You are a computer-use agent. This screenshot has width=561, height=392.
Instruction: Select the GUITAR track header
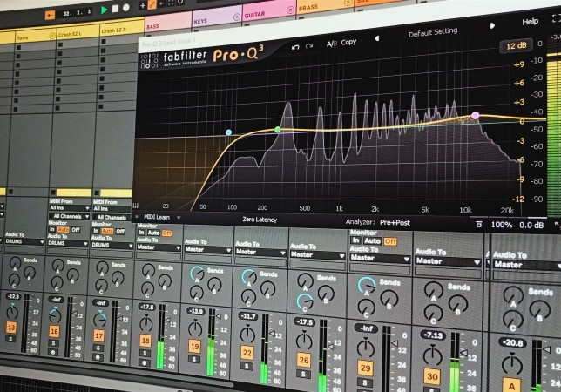(268, 13)
